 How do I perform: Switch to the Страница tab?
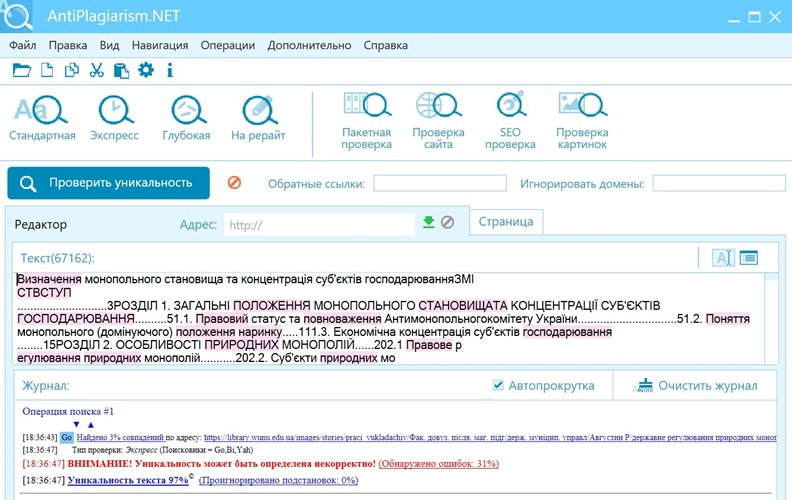point(506,222)
